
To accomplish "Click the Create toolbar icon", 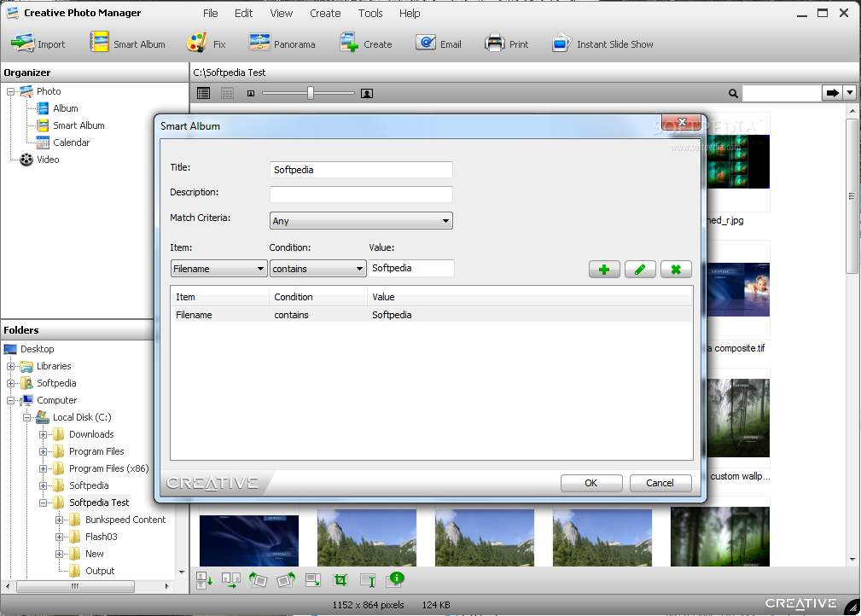I will tap(349, 43).
